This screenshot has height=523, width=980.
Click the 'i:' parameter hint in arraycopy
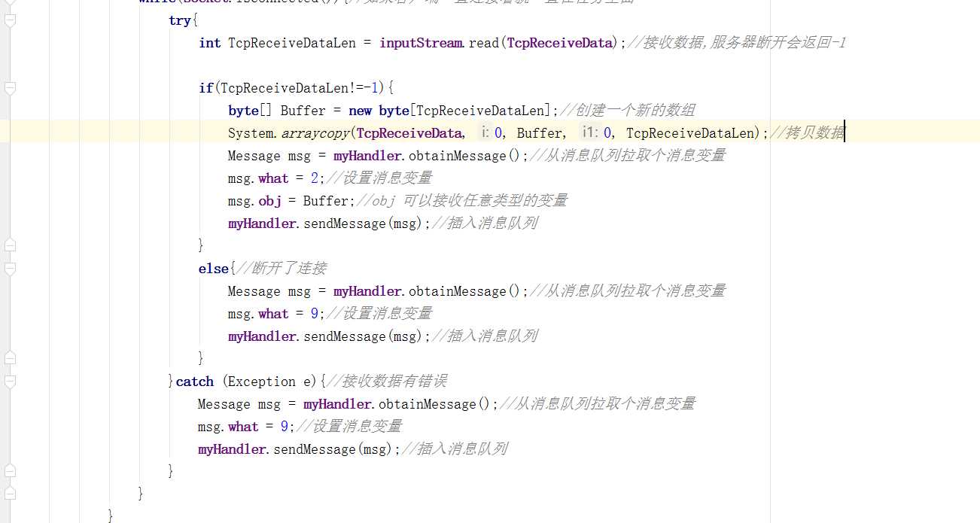click(x=485, y=133)
